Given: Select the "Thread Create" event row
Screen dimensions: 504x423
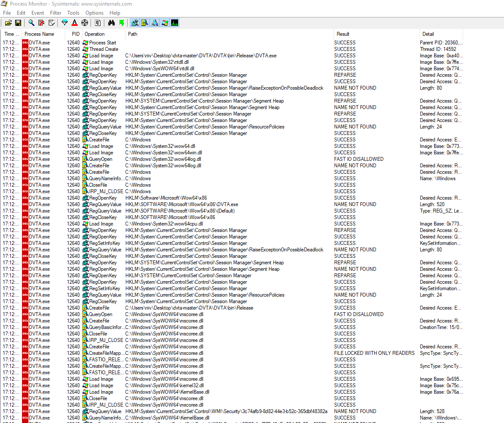Looking at the screenshot, I should point(232,49).
